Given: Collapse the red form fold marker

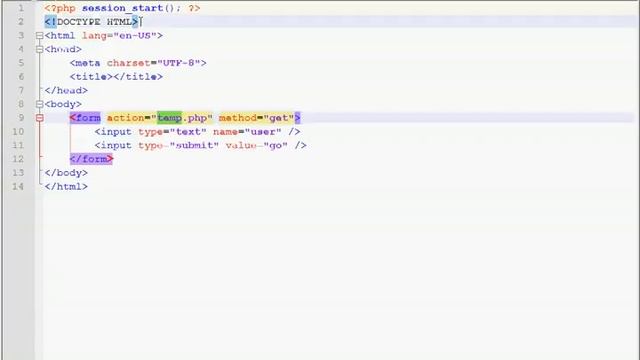Looking at the screenshot, I should [39, 118].
